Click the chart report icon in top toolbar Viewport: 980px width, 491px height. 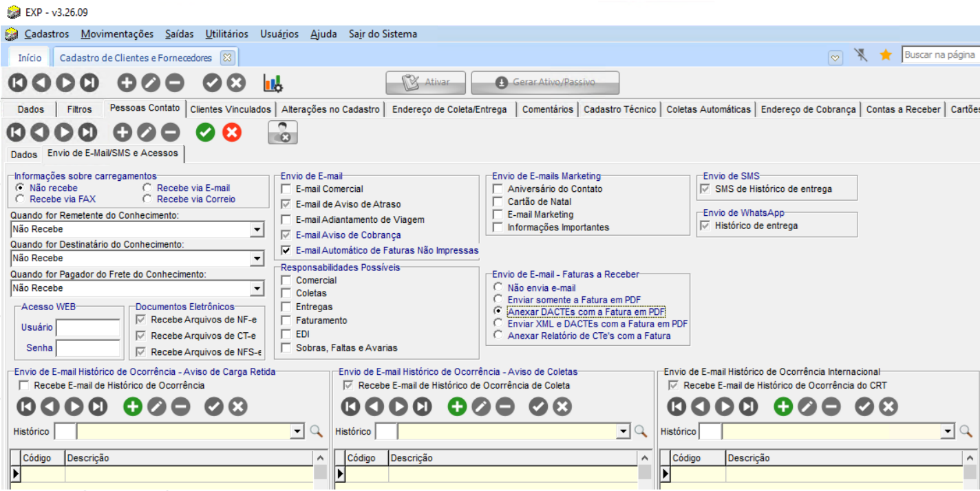[x=273, y=83]
